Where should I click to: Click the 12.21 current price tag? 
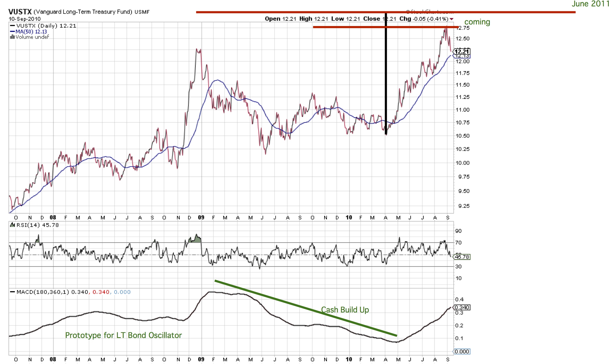(x=462, y=51)
